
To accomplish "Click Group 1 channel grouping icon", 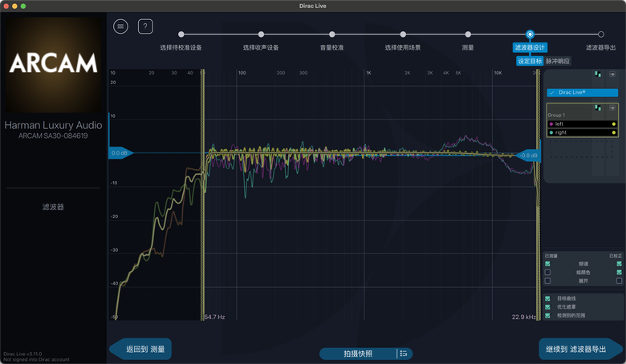I will click(598, 107).
